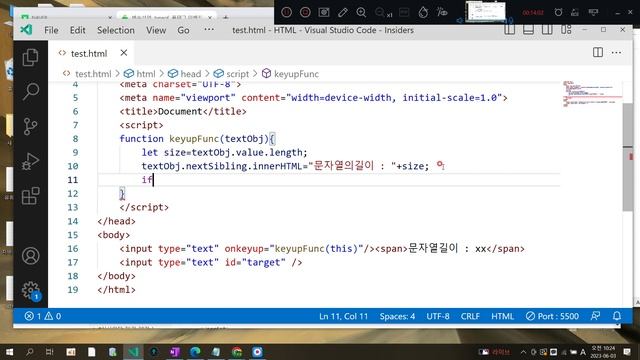Open the File menu
The image size is (640, 360).
coord(51,30)
